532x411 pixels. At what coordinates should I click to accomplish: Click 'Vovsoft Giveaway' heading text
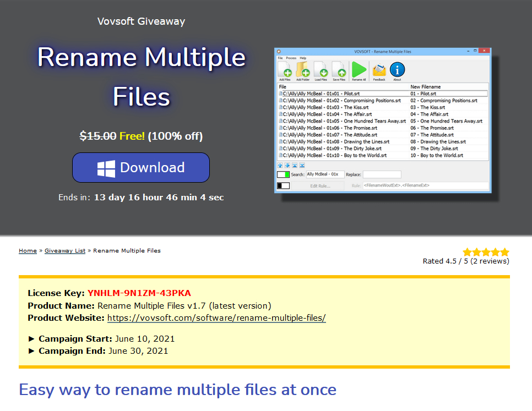coord(141,21)
